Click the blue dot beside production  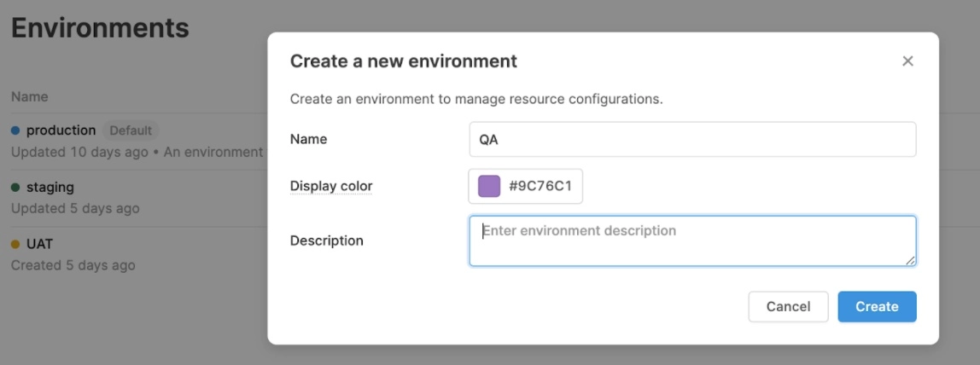(x=15, y=130)
